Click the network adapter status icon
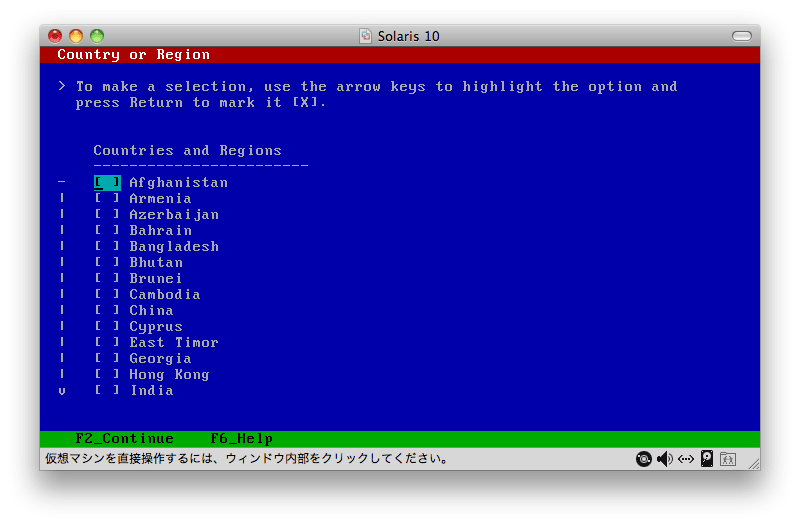Screen dimensions: 800x525 point(686,459)
